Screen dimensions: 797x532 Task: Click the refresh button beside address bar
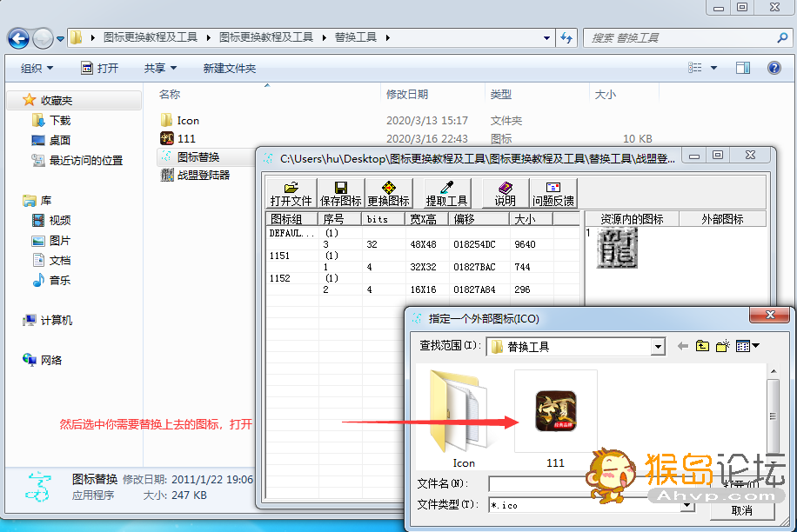pyautogui.click(x=566, y=38)
